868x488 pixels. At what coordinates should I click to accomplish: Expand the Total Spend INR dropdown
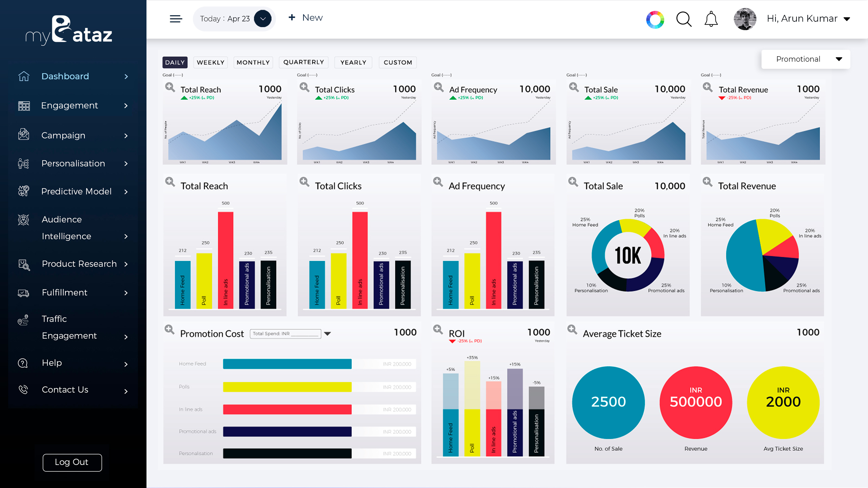(328, 334)
